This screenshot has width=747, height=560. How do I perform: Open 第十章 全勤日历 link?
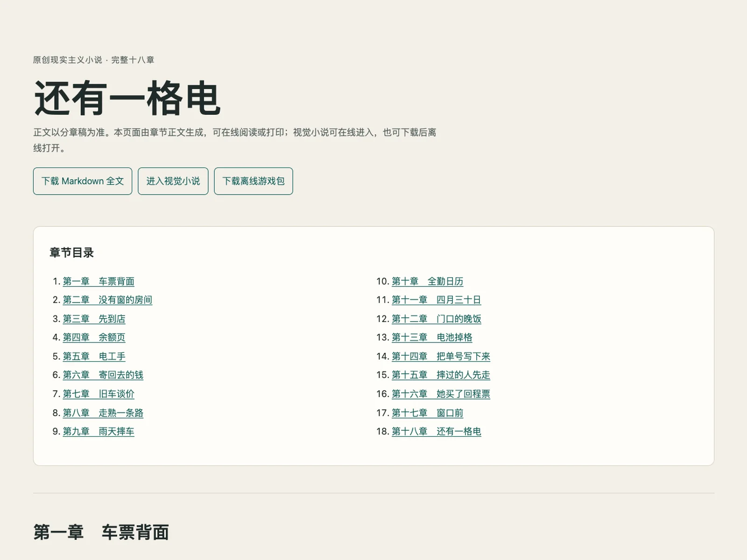tap(427, 281)
